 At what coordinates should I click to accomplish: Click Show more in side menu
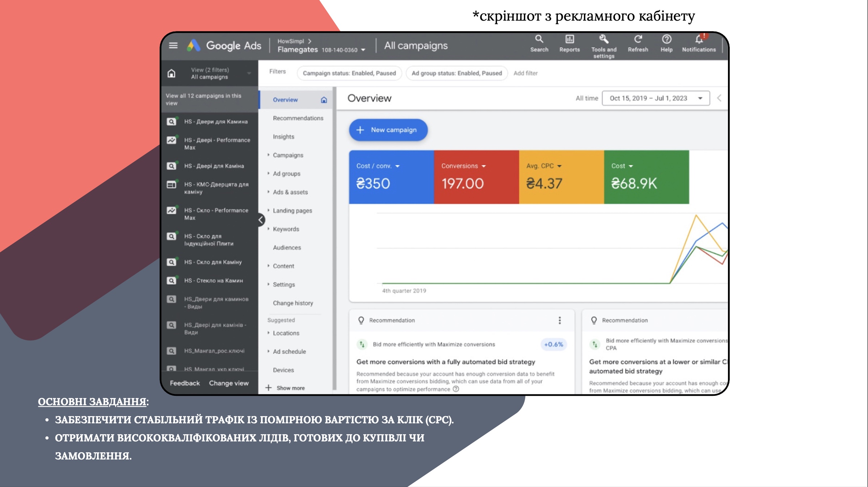pos(285,388)
